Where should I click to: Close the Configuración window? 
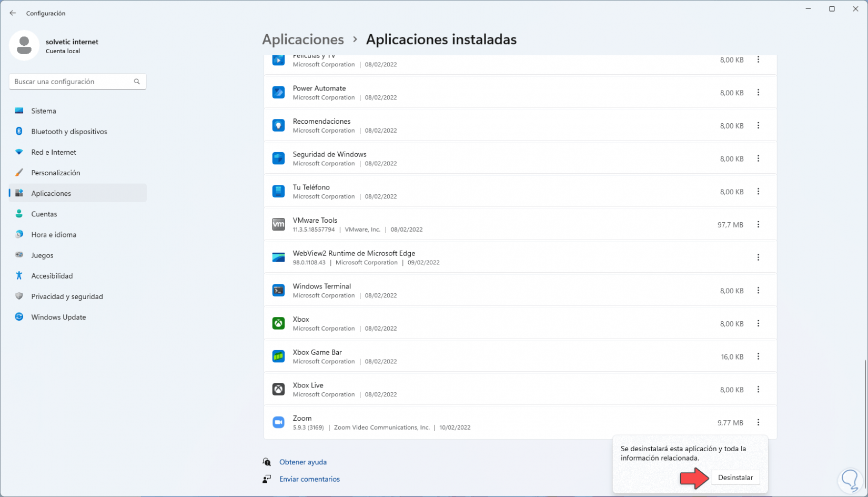[855, 9]
